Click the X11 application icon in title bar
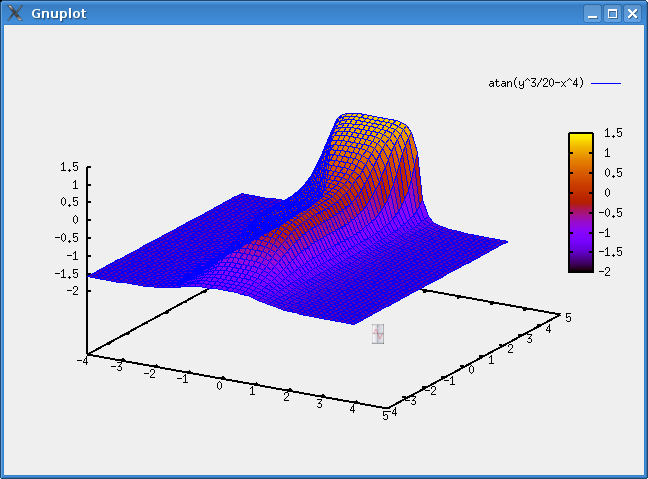 [13, 13]
